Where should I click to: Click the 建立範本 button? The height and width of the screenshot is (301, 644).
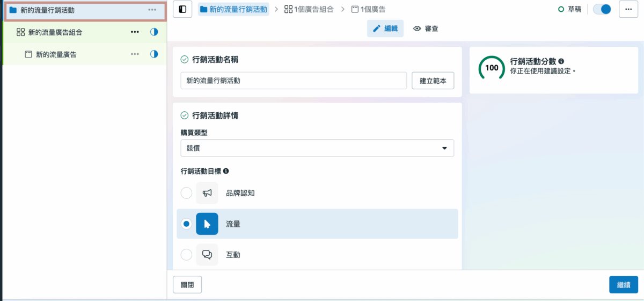pyautogui.click(x=433, y=81)
